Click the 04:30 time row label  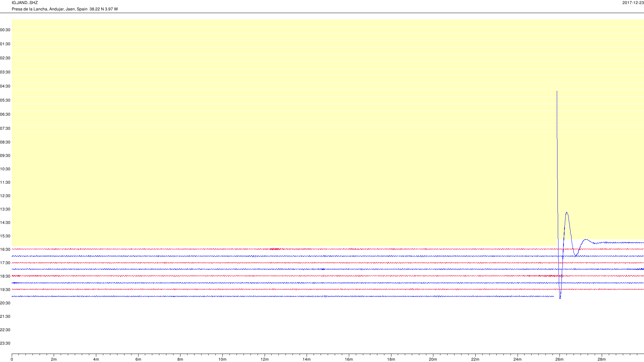[x=5, y=86]
